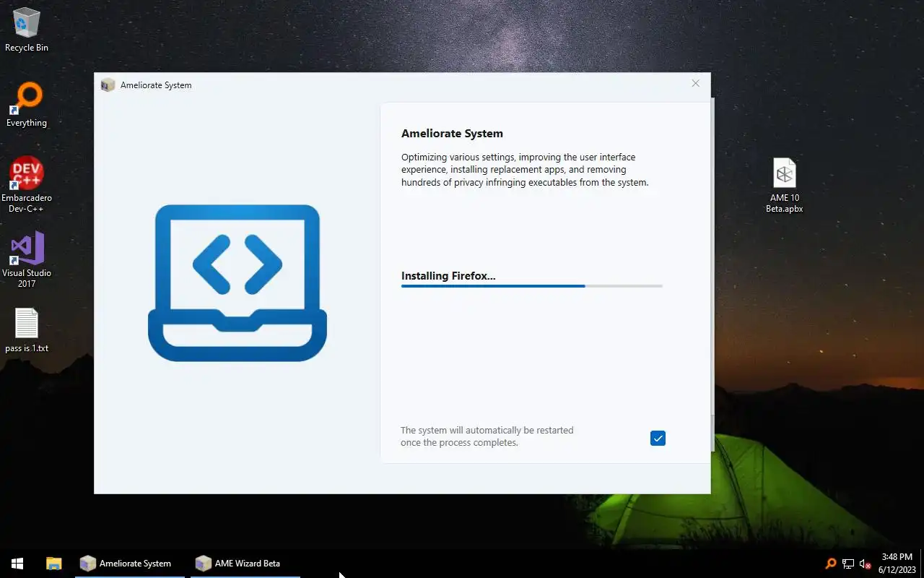Screen dimensions: 924x578
Task: Open the Windows Start menu
Action: (x=17, y=564)
